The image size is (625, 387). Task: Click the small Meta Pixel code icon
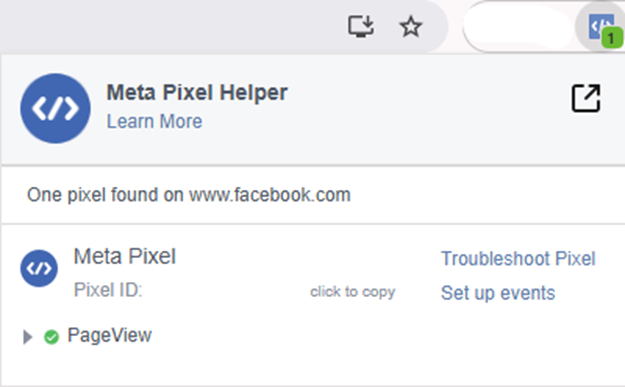(x=39, y=268)
